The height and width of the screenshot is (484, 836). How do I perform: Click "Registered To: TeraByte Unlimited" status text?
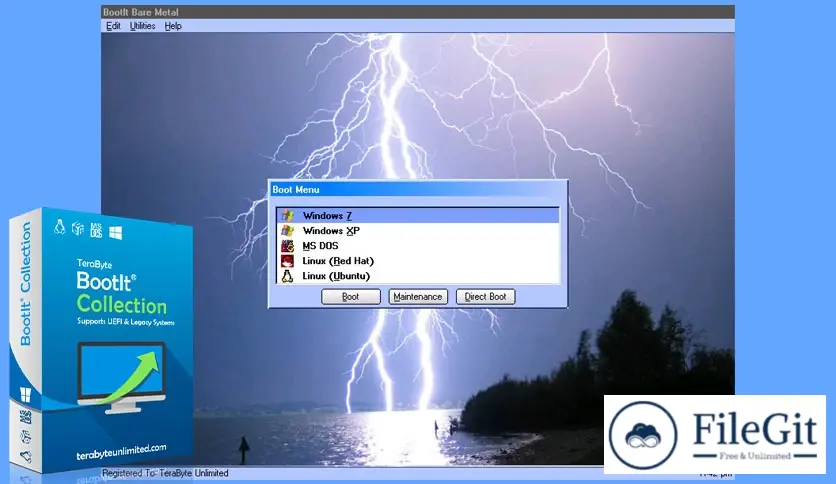165,473
